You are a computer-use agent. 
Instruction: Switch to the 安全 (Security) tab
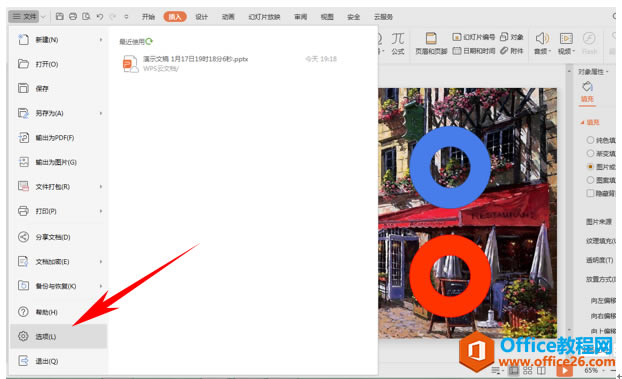click(x=353, y=17)
